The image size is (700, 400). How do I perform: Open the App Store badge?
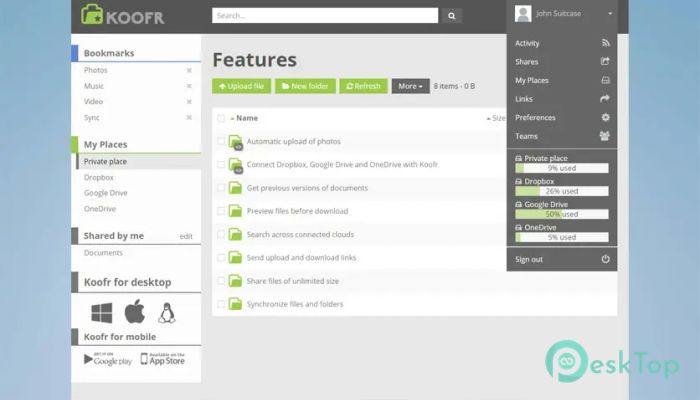(162, 359)
